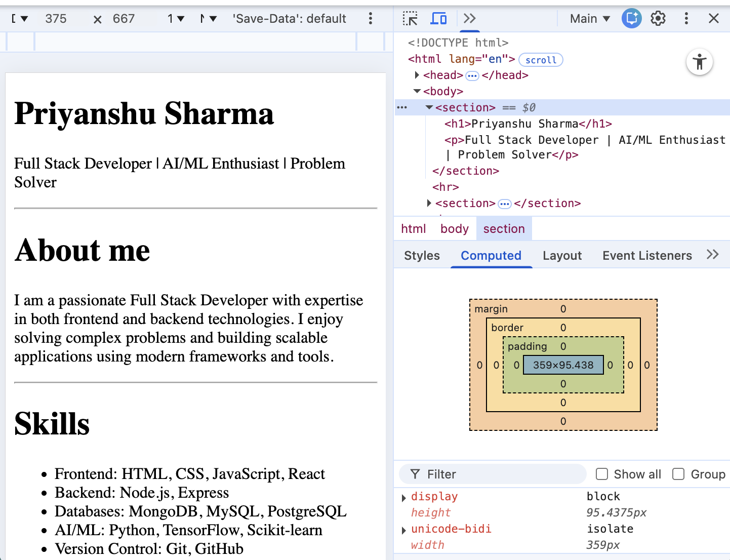The height and width of the screenshot is (560, 730).
Task: Open device toolbar more options menu
Action: pyautogui.click(x=371, y=19)
